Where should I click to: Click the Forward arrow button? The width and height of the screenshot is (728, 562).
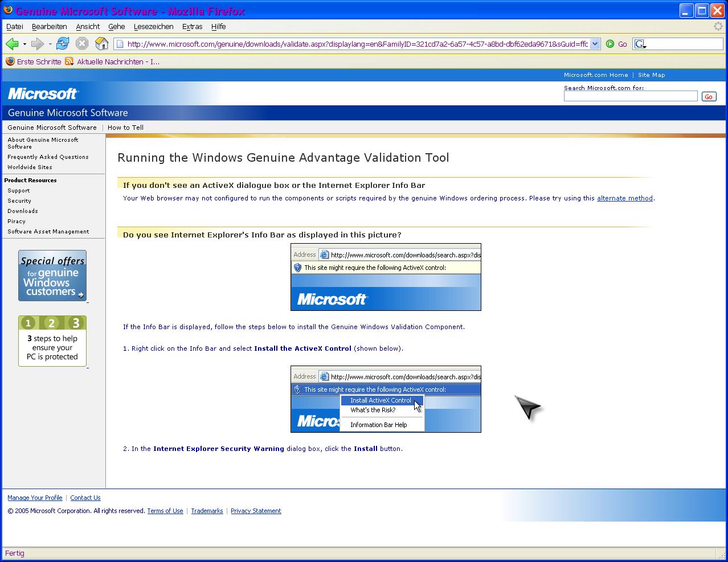click(x=38, y=44)
